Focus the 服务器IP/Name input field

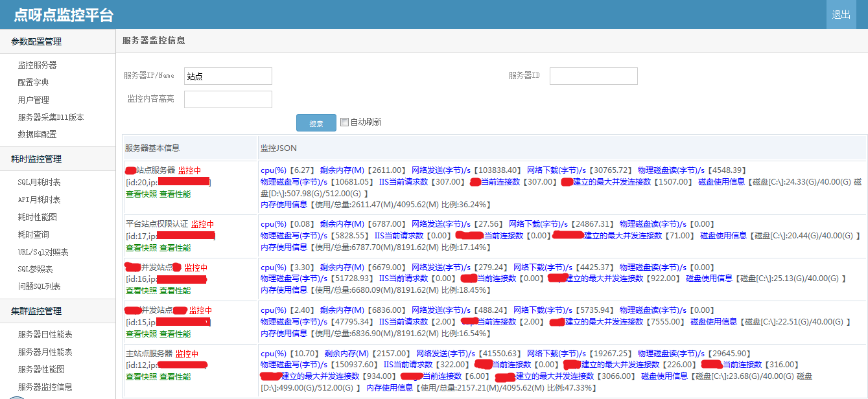coord(228,76)
